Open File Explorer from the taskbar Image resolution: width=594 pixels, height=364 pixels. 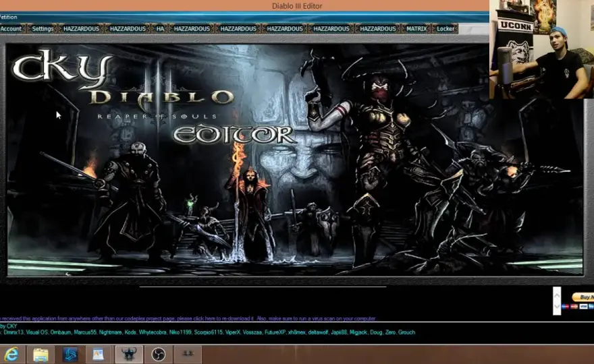point(41,355)
